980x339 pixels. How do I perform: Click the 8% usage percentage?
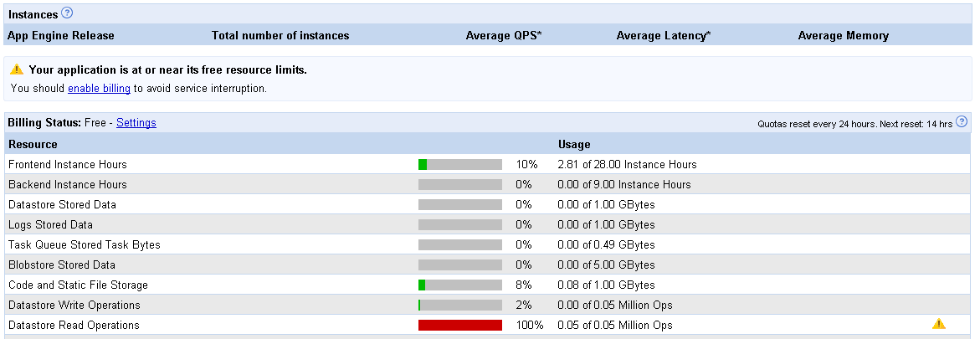(524, 285)
